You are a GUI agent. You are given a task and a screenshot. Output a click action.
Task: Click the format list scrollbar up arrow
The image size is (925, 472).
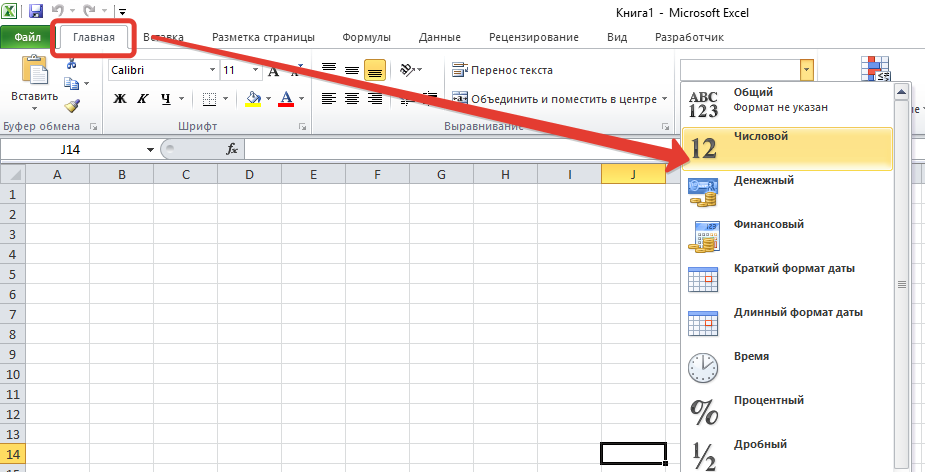pyautogui.click(x=901, y=91)
